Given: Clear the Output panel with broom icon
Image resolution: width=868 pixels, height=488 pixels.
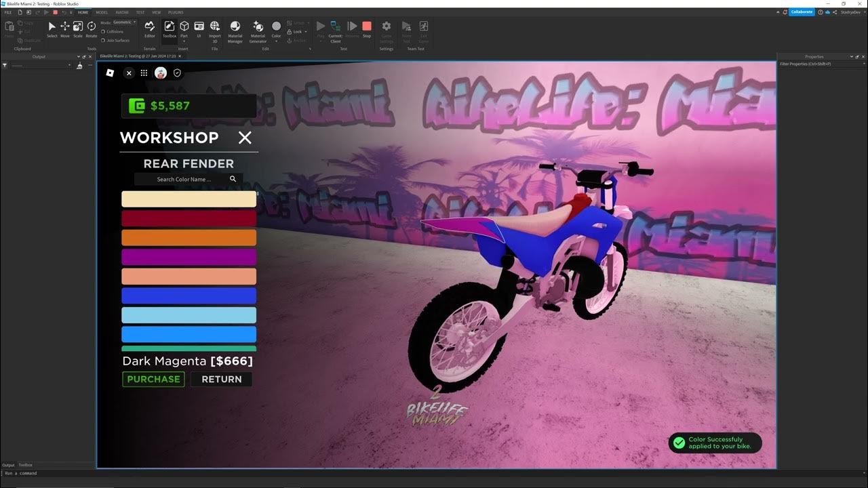Looking at the screenshot, I should click(x=79, y=66).
